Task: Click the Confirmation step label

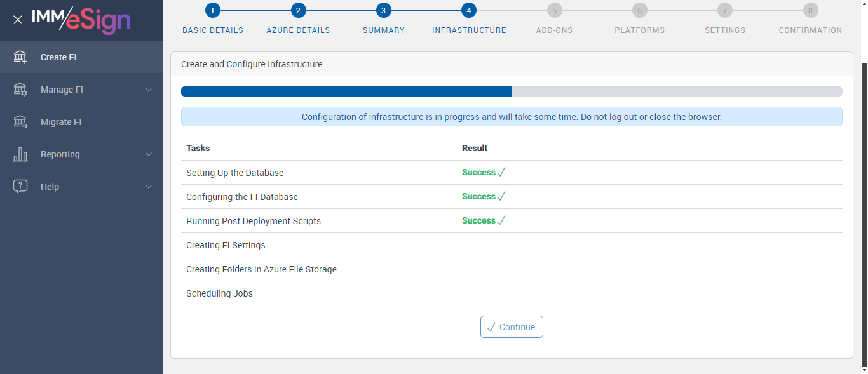Action: [810, 30]
